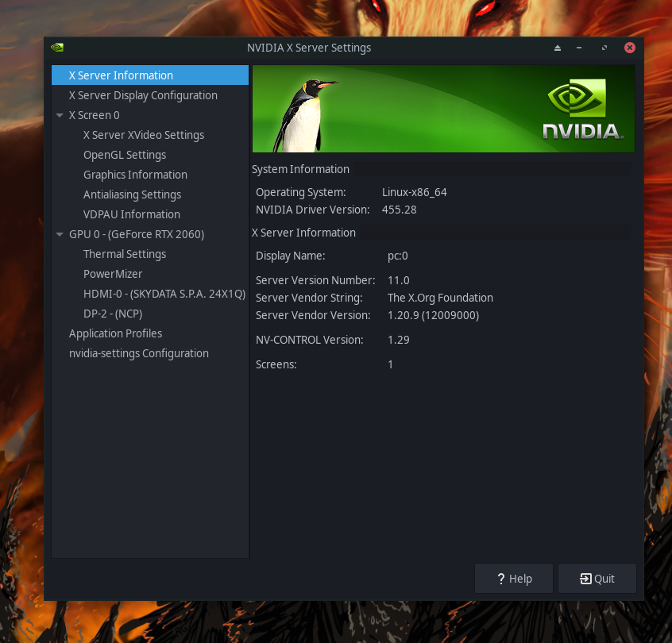Open Application Profiles

pos(115,333)
